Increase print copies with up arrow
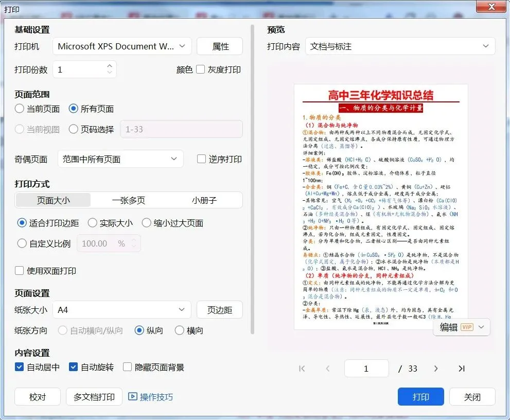This screenshot has width=510, height=420. pyautogui.click(x=110, y=65)
